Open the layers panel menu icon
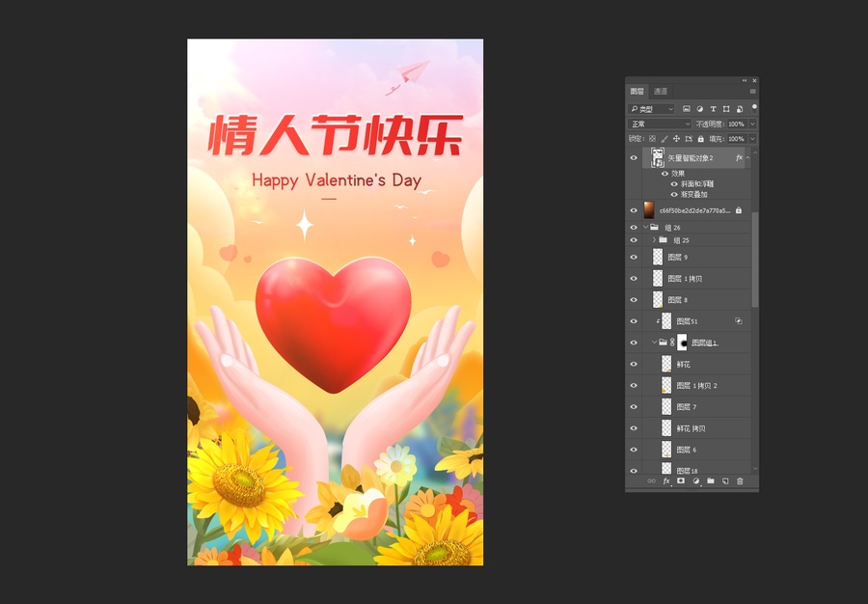 [x=753, y=92]
